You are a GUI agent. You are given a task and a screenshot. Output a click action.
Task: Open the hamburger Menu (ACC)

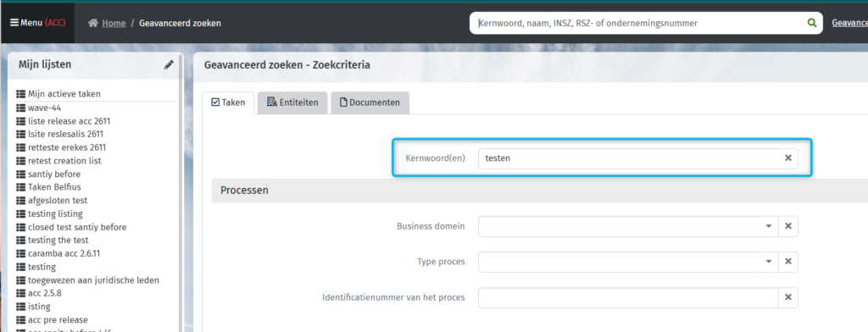coord(37,23)
